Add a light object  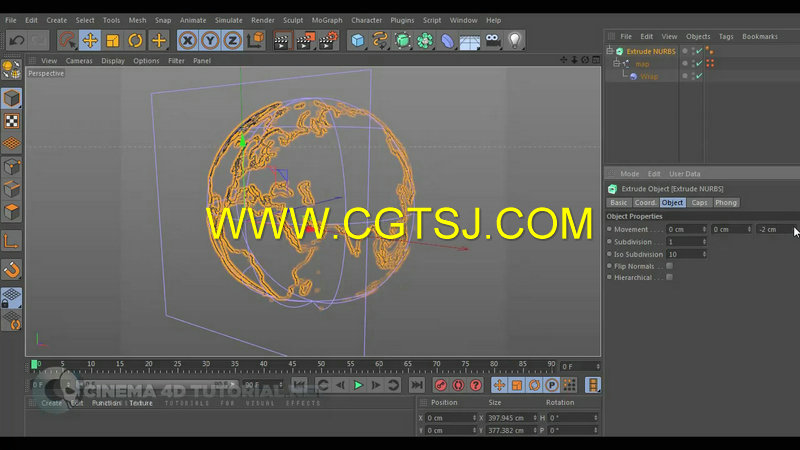pos(515,40)
